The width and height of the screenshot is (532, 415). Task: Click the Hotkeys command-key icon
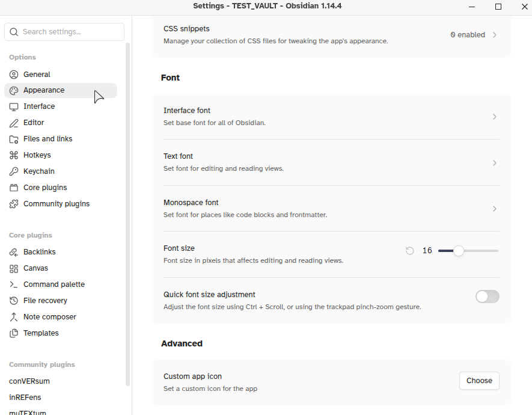click(x=14, y=155)
